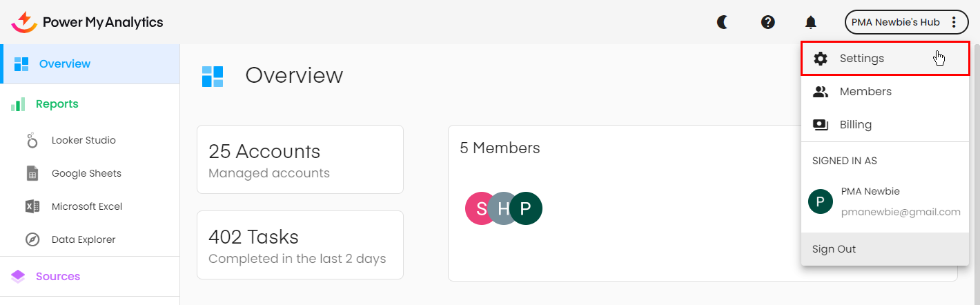Screen dimensions: 980x305
Task: Toggle dark mode with the moon icon
Action: pyautogui.click(x=723, y=22)
